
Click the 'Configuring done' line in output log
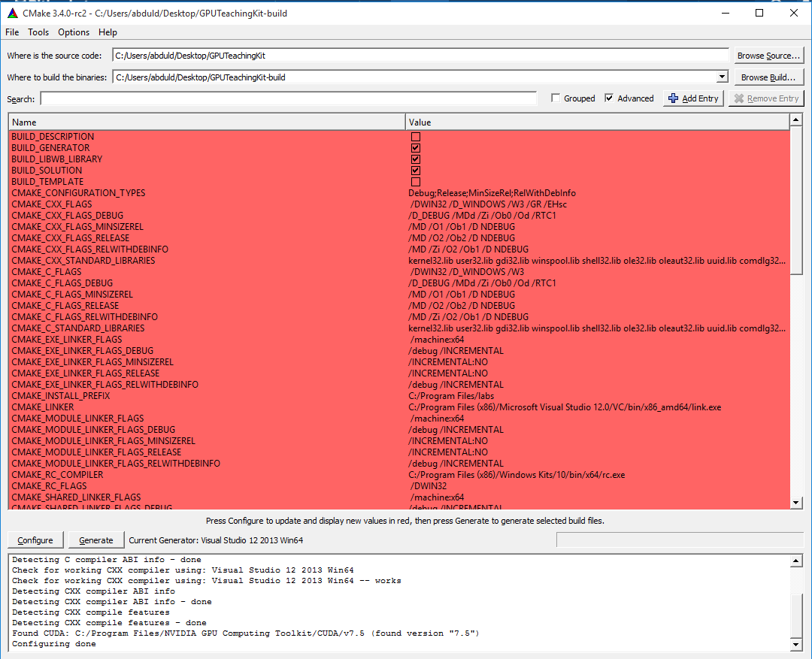pyautogui.click(x=54, y=644)
